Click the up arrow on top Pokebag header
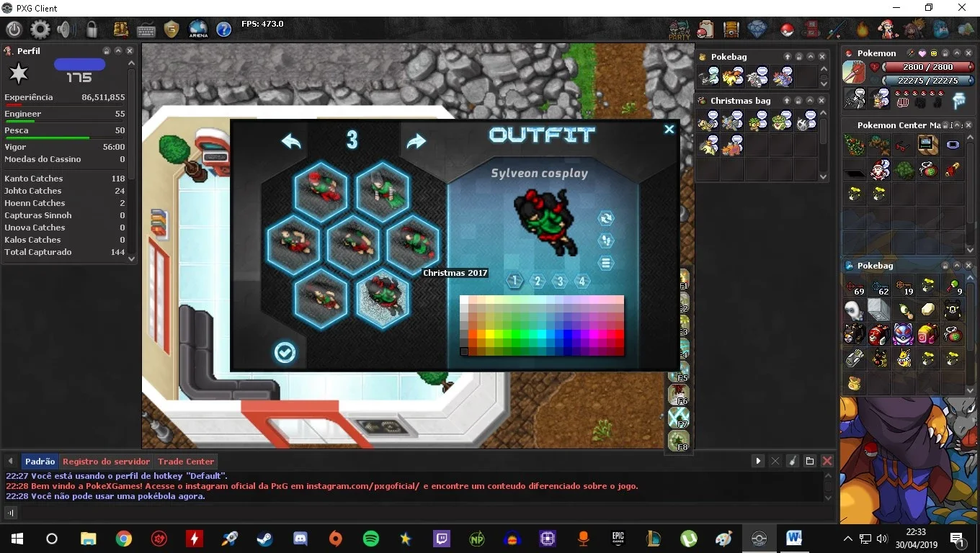Viewport: 980px width, 553px height. [788, 57]
